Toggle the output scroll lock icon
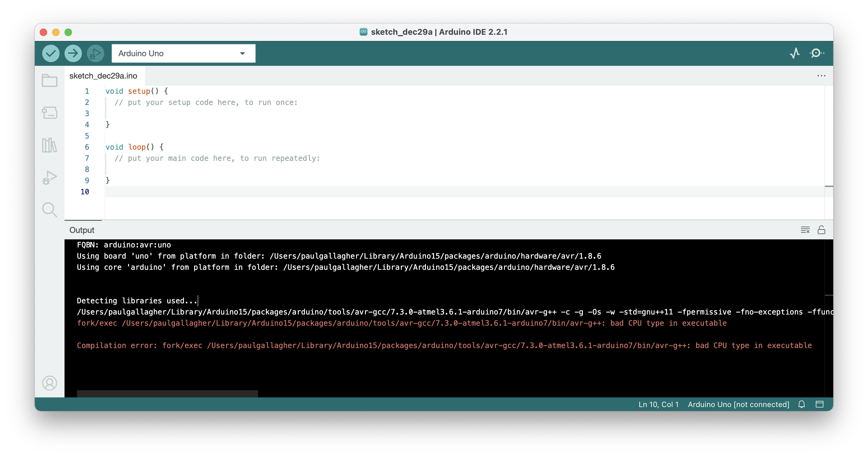This screenshot has height=457, width=868. click(x=821, y=230)
